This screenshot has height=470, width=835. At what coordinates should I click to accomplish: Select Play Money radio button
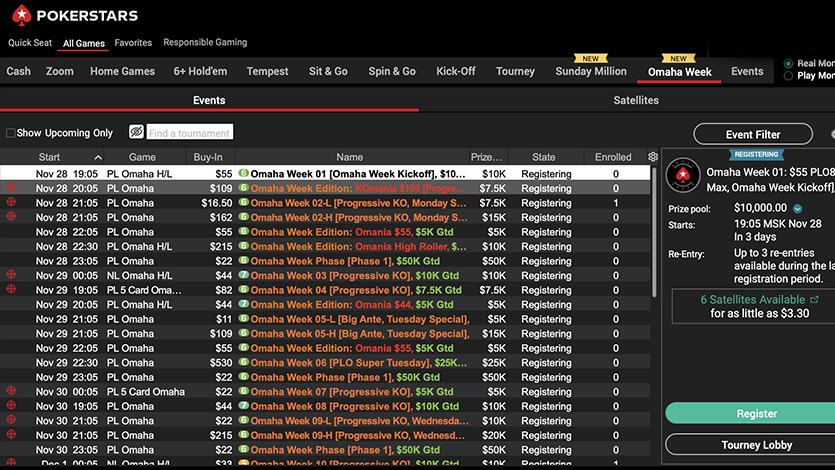[789, 76]
